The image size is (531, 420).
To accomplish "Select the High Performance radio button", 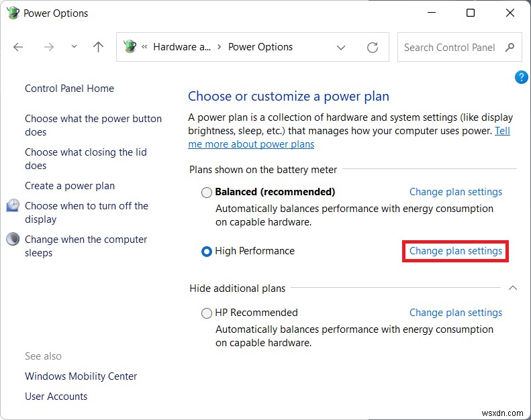I will coord(207,252).
